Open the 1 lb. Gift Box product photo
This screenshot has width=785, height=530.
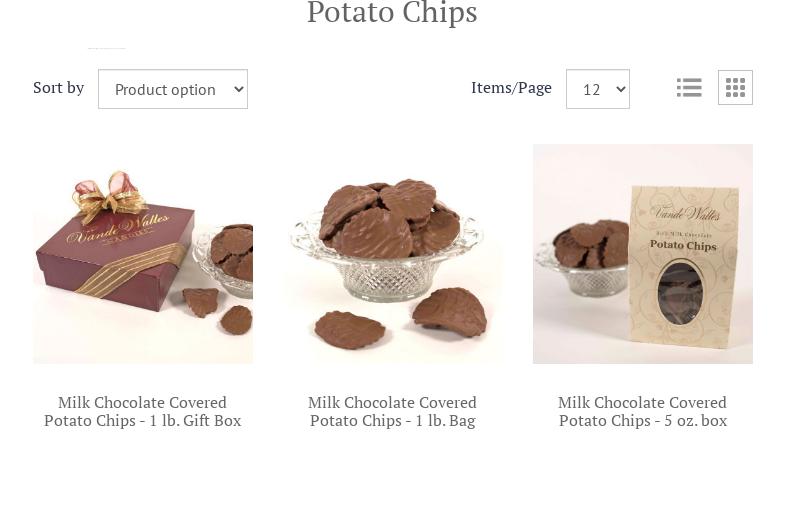143,254
